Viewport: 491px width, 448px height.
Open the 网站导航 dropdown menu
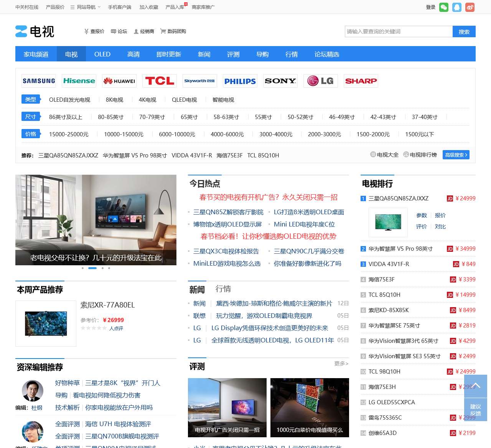pyautogui.click(x=86, y=7)
